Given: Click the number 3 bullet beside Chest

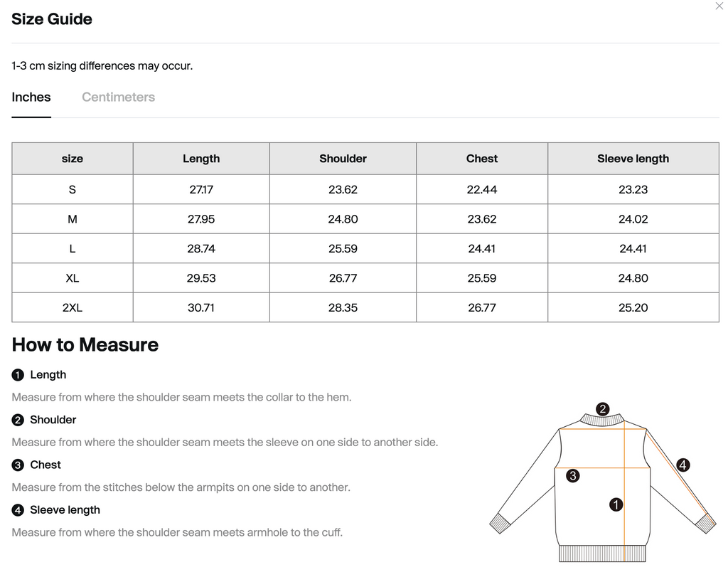Looking at the screenshot, I should pos(18,465).
